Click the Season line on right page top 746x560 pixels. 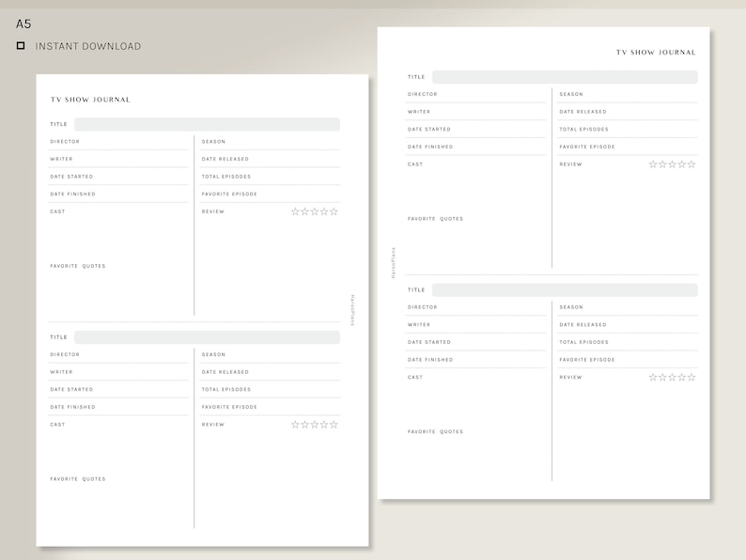pyautogui.click(x=628, y=95)
